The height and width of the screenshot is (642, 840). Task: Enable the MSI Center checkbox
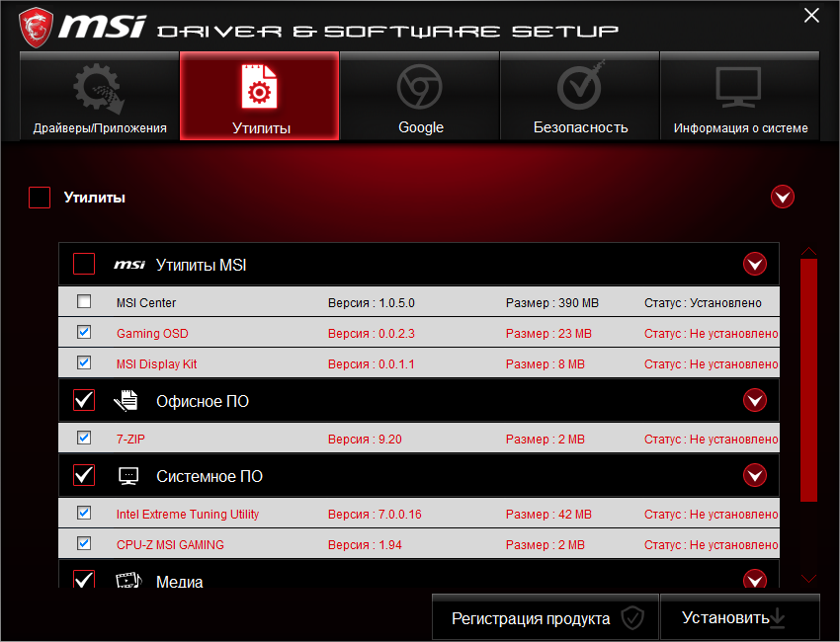pos(84,301)
